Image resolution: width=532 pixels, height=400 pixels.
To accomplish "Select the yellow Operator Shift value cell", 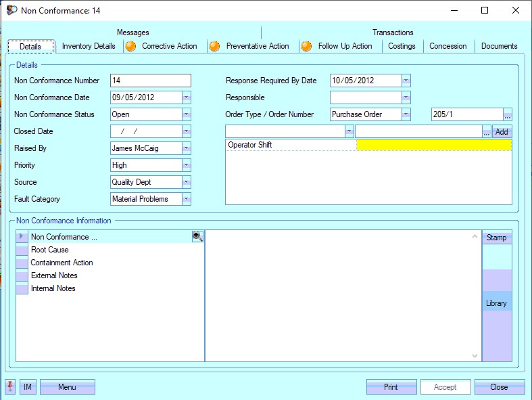I will click(x=433, y=145).
